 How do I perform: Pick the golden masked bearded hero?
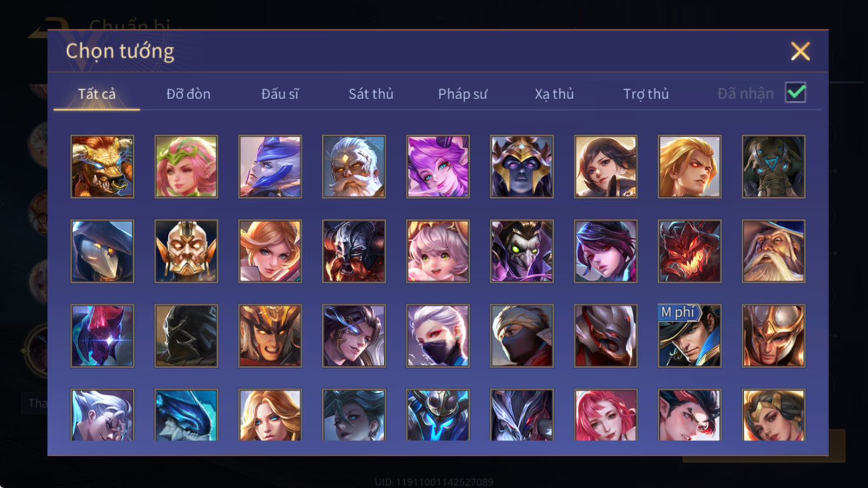pos(186,251)
